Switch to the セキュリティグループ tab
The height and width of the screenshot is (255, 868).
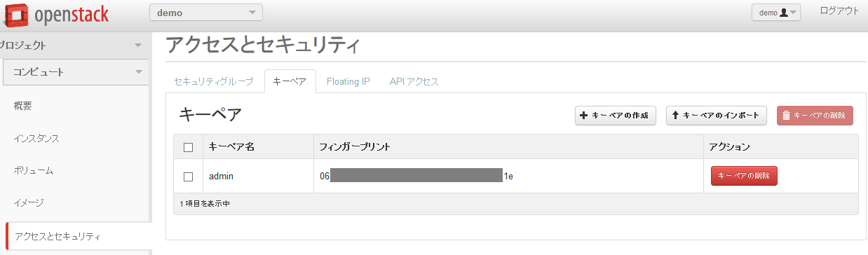(214, 81)
